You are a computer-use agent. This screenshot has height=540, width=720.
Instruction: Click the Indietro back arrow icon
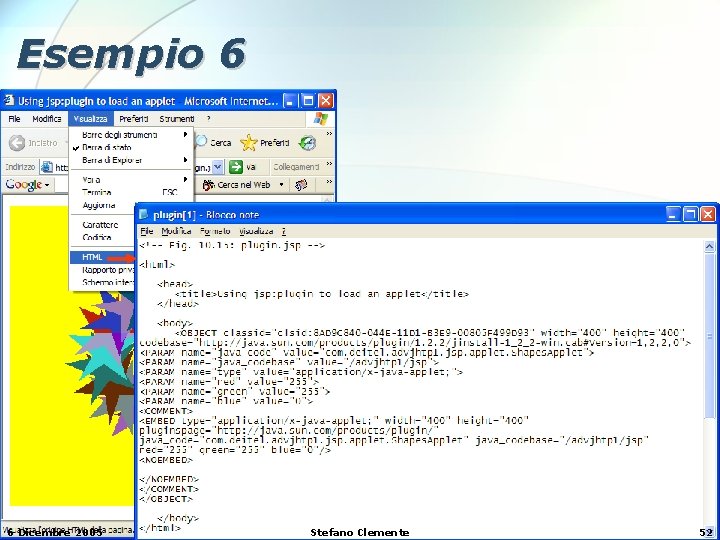(17, 143)
